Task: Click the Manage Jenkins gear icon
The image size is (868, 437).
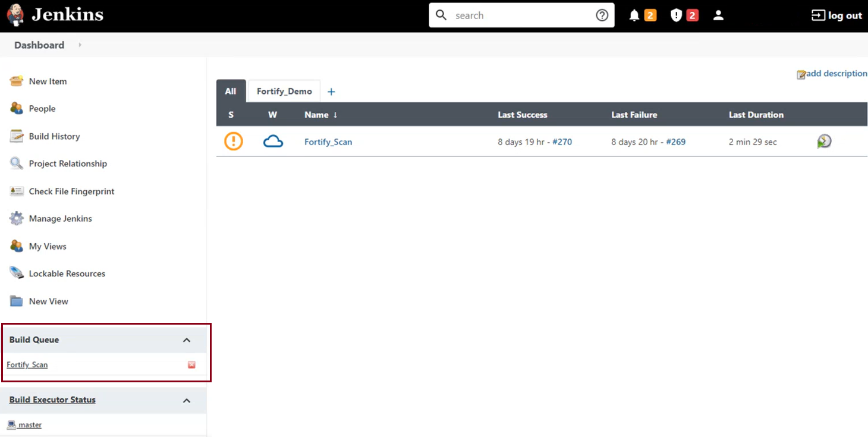Action: point(17,219)
